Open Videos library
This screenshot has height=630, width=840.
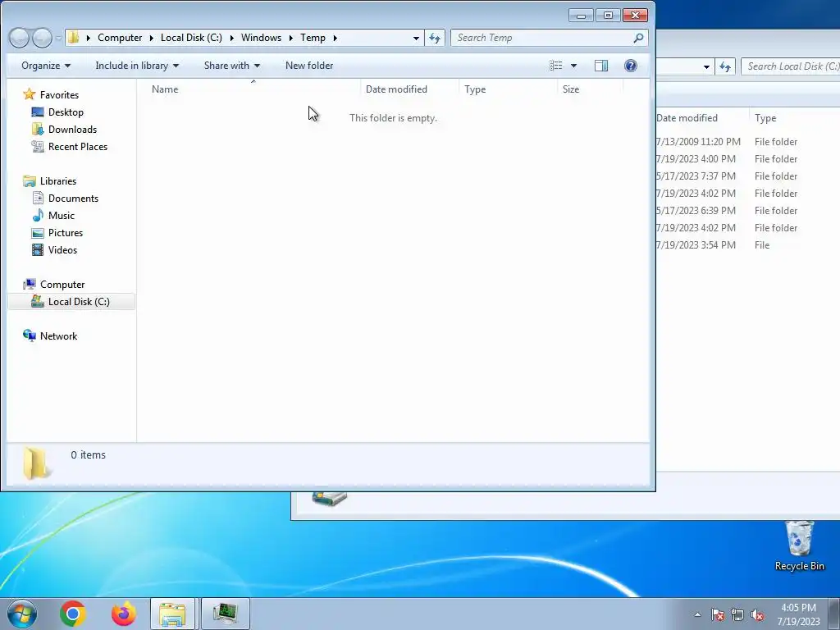point(62,249)
